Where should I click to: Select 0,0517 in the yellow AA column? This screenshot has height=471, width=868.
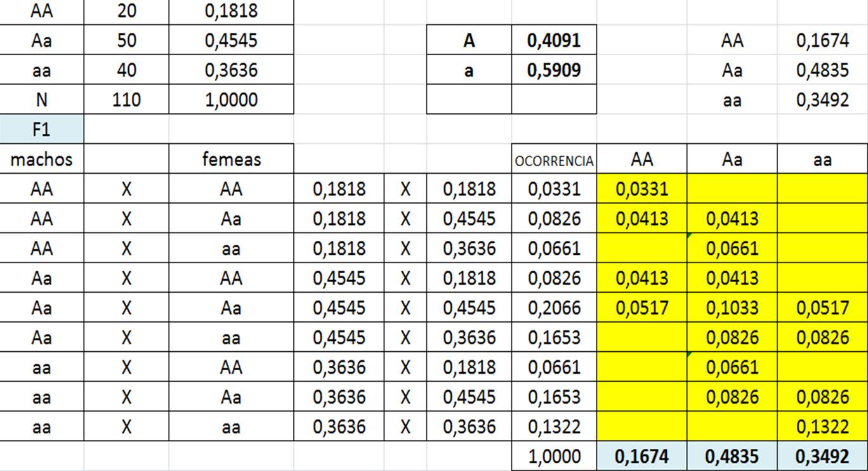(x=642, y=307)
